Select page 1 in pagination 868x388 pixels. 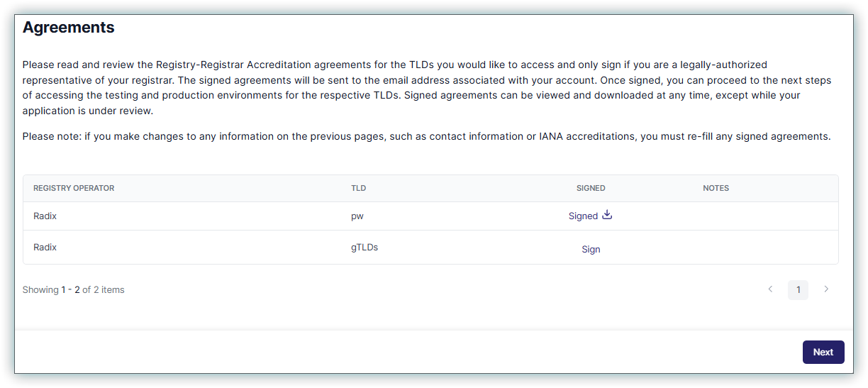tap(798, 289)
